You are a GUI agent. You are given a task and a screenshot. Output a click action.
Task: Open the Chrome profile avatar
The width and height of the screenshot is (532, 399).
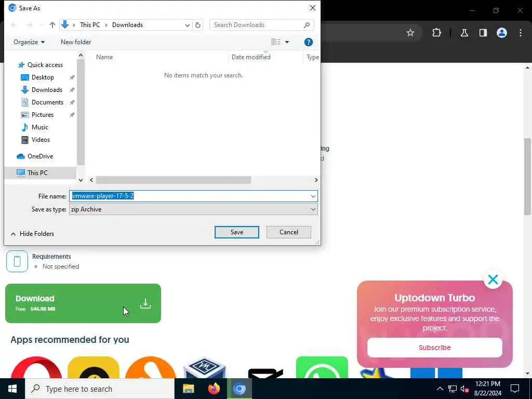coord(501,33)
